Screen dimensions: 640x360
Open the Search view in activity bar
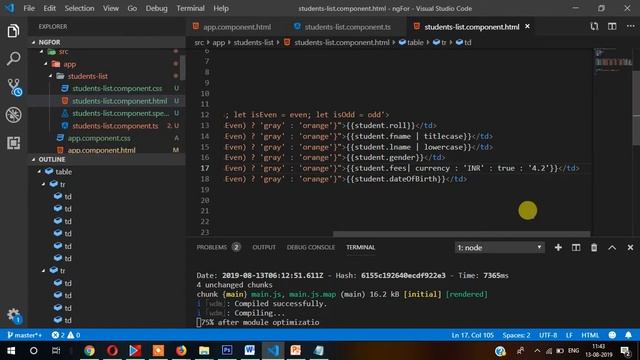tap(13, 59)
